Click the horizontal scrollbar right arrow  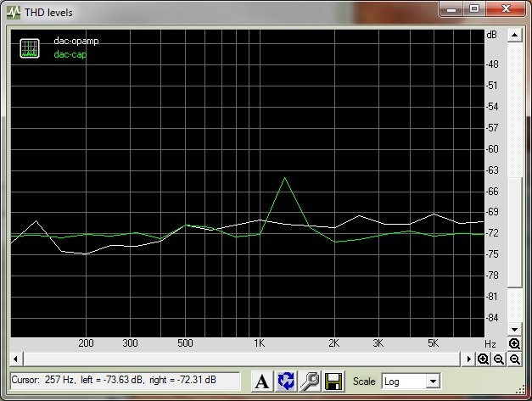click(468, 359)
